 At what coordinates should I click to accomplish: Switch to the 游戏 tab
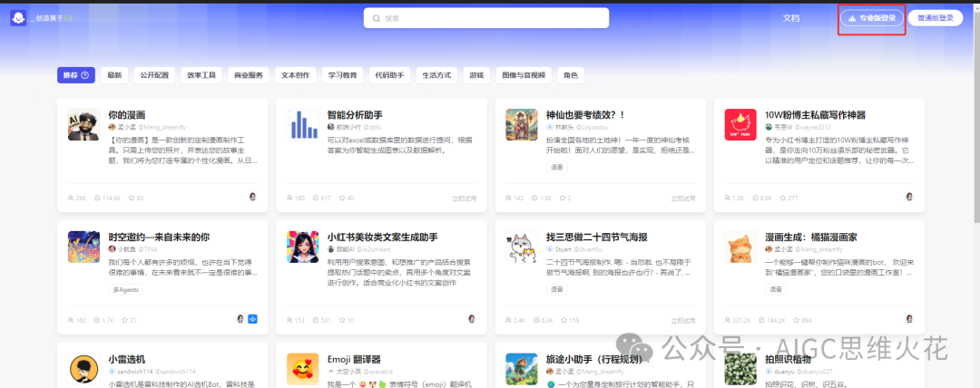point(476,75)
